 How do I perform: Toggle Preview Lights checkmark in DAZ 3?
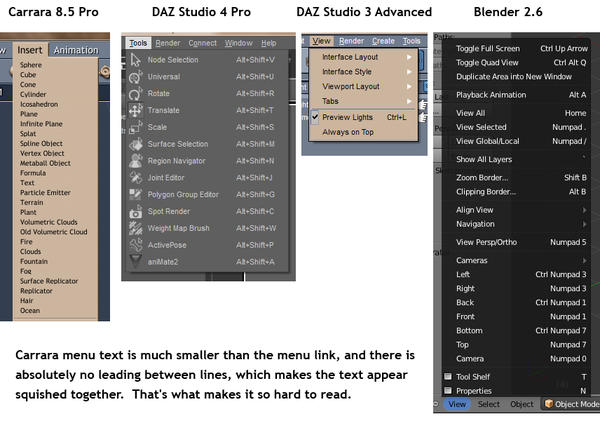pos(315,117)
